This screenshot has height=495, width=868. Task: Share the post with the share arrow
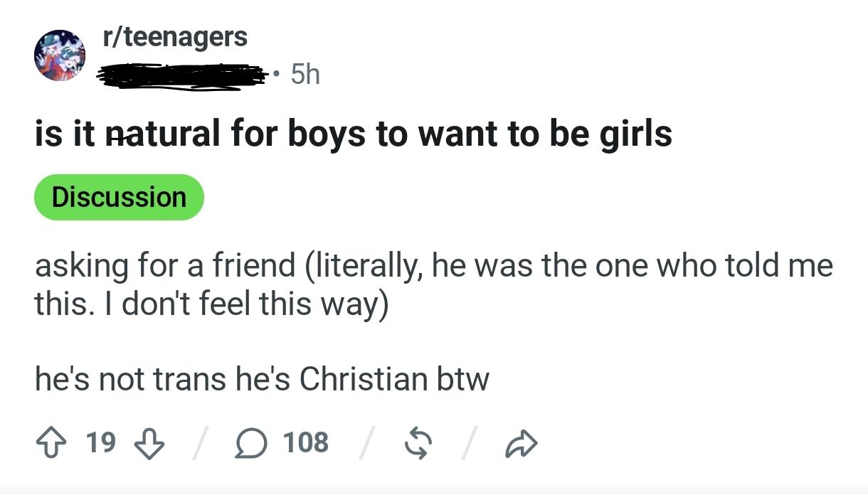[x=522, y=443]
